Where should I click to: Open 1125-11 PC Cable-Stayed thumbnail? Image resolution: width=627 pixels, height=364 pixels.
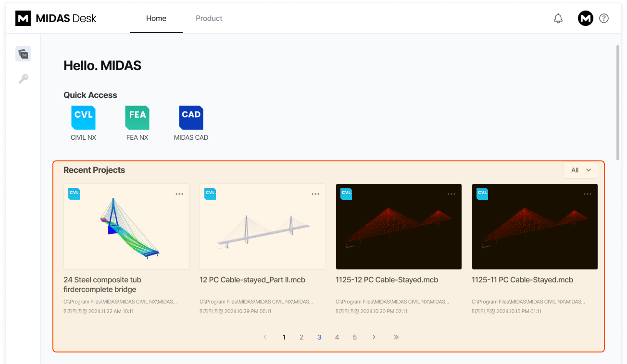click(535, 227)
